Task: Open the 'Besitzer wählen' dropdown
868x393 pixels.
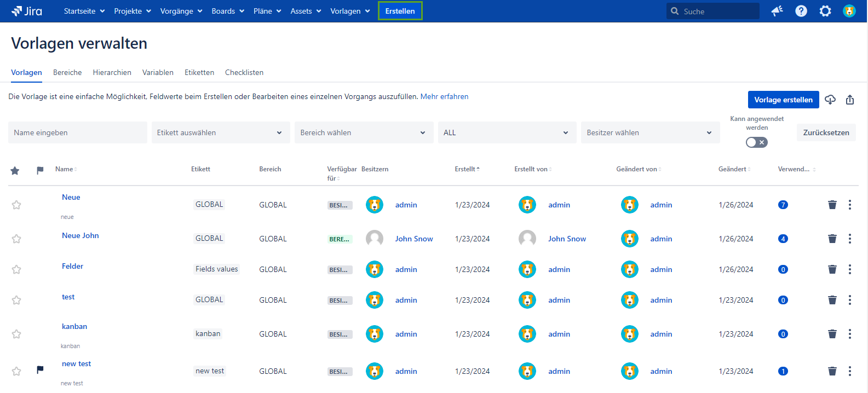Action: point(649,132)
